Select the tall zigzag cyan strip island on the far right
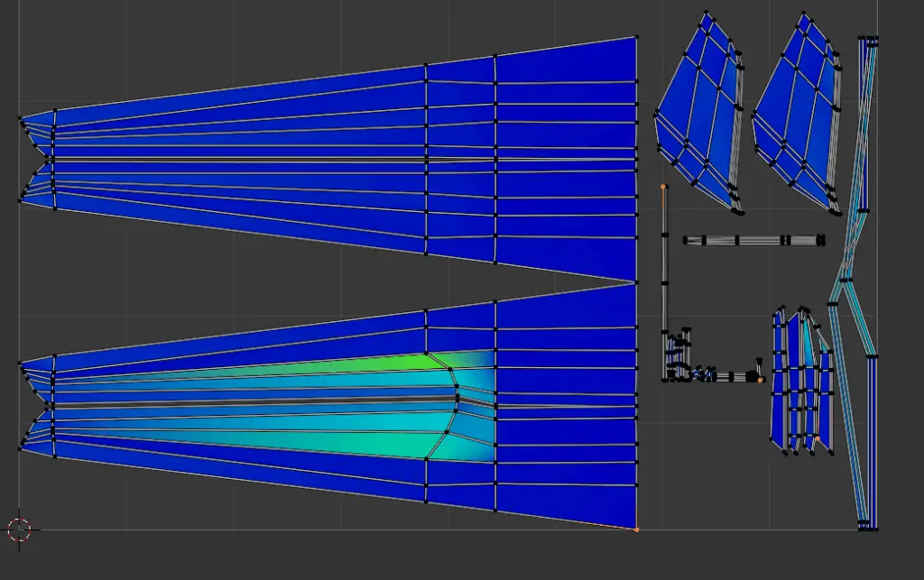Screen dimensions: 924x580 pyautogui.click(x=854, y=282)
